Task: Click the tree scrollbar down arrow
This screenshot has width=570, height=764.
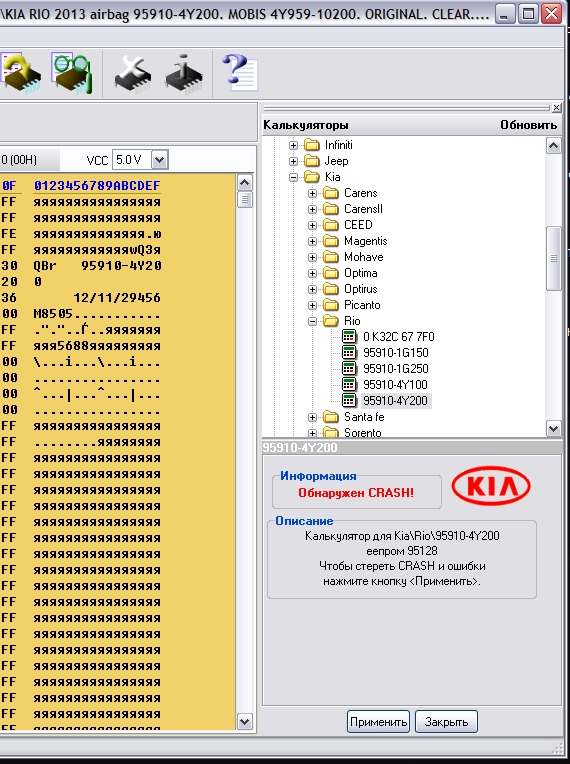Action: click(553, 429)
